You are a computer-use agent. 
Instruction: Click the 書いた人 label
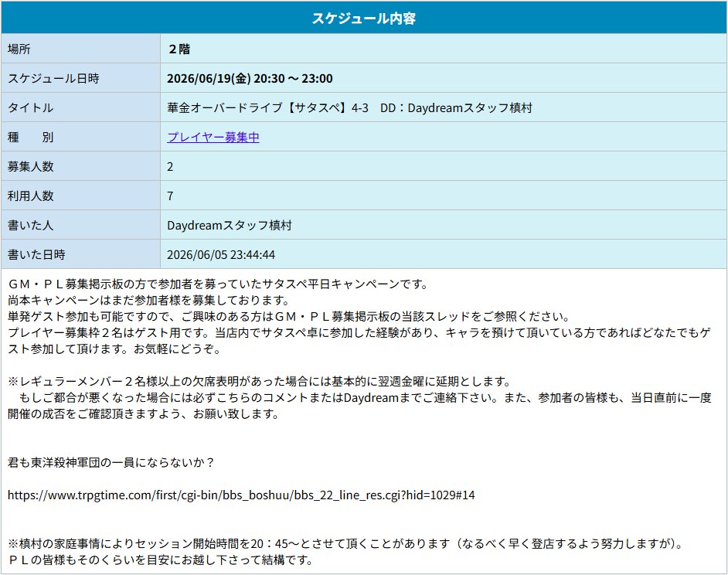click(31, 225)
